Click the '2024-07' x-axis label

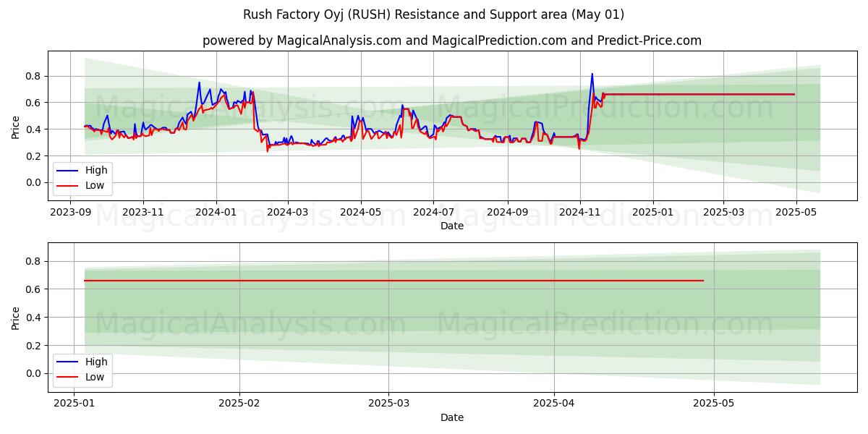tap(433, 212)
